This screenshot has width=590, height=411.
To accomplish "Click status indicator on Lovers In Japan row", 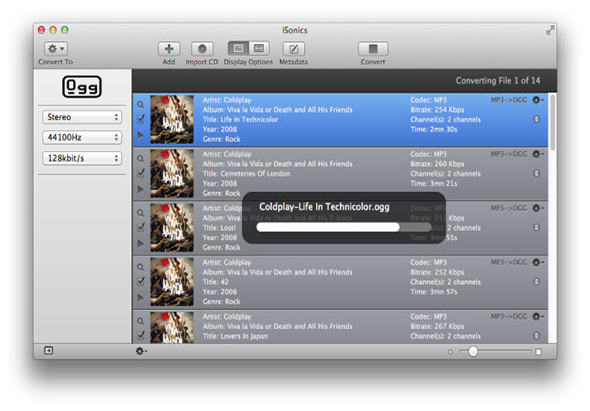I will tap(537, 335).
